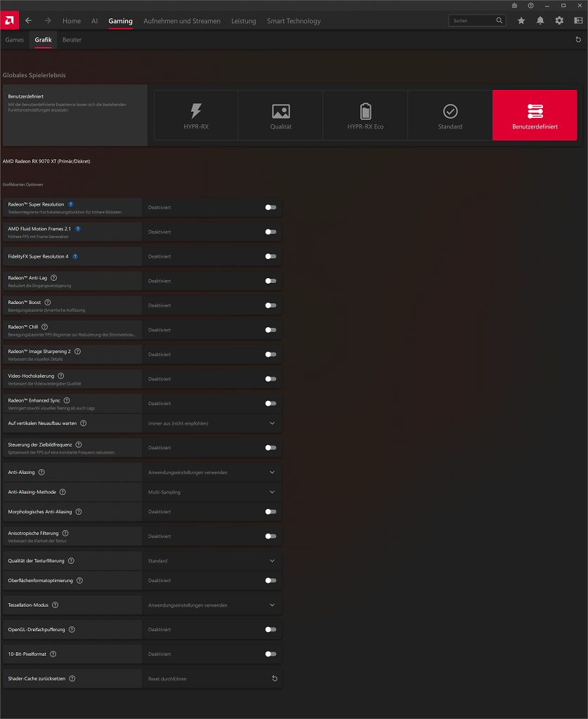Show help for Radeon Anti-Lag
Image resolution: width=588 pixels, height=719 pixels.
coord(53,278)
